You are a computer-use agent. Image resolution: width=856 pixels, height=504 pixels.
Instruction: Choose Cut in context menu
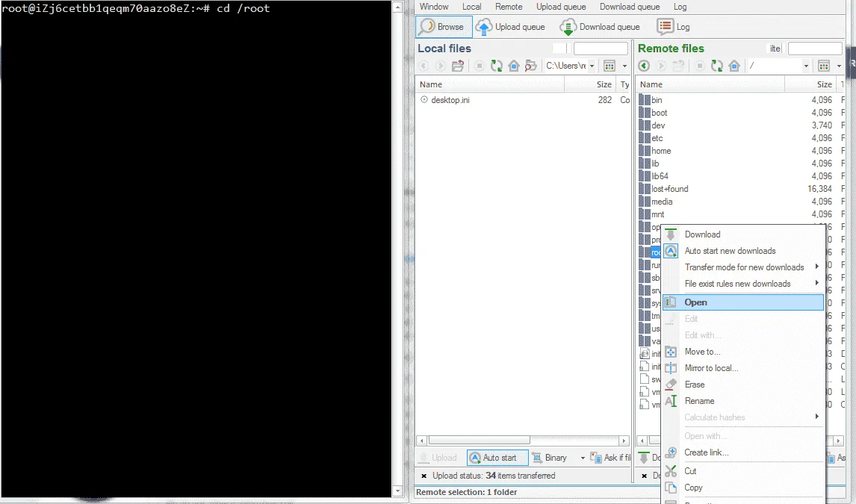click(742, 471)
